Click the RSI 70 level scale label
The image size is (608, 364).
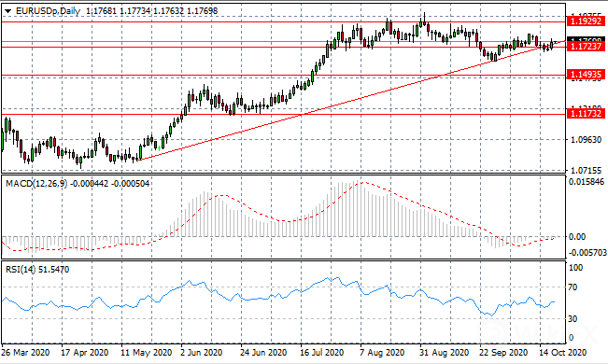pos(573,287)
